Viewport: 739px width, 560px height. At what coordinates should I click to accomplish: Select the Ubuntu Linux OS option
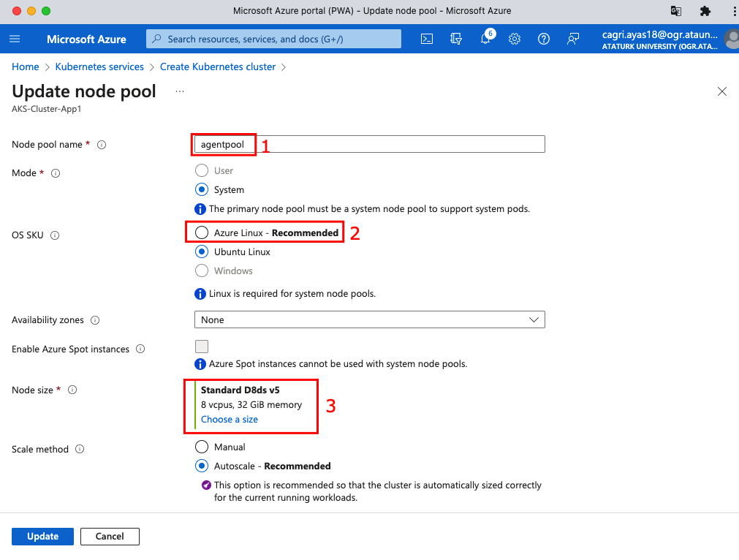pos(202,251)
